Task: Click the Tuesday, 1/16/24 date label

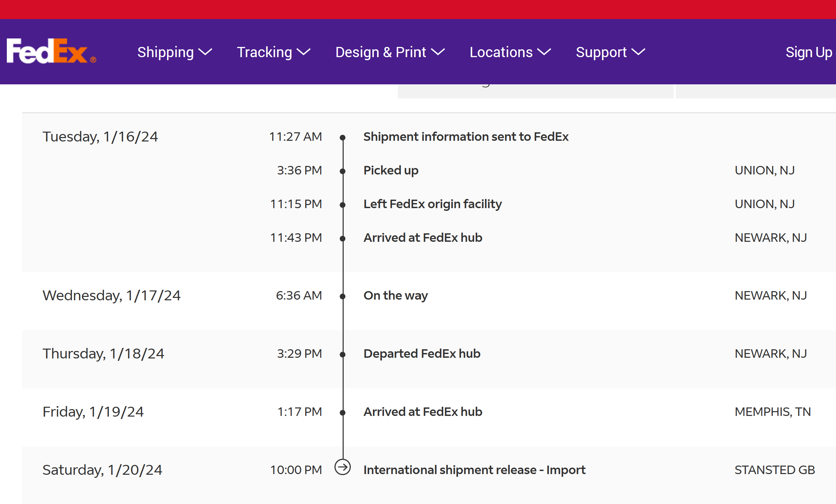Action: [x=100, y=136]
